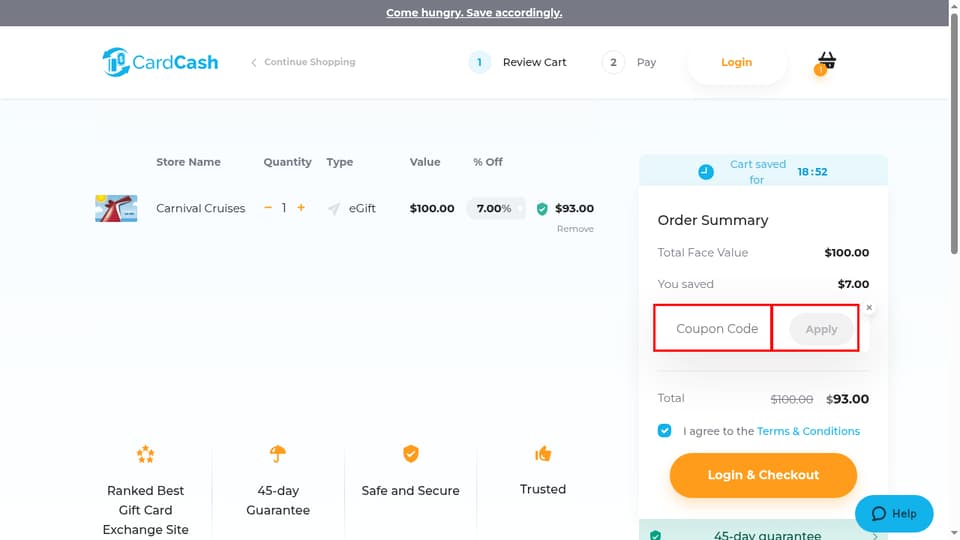The image size is (960, 540).
Task: Click the umbrella 45-day Guarantee icon
Action: [277, 454]
